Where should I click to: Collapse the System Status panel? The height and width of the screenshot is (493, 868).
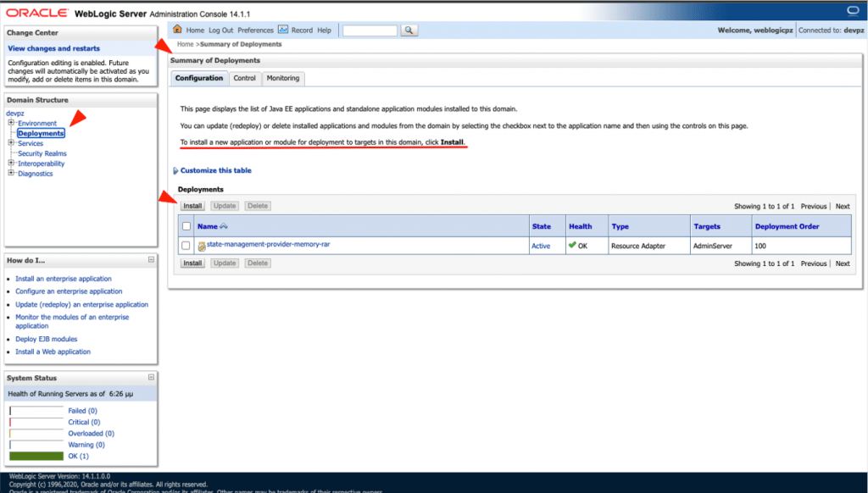151,377
